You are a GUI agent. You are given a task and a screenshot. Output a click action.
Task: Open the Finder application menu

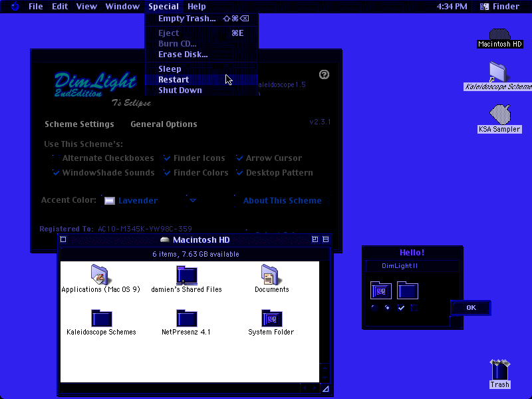pos(500,6)
